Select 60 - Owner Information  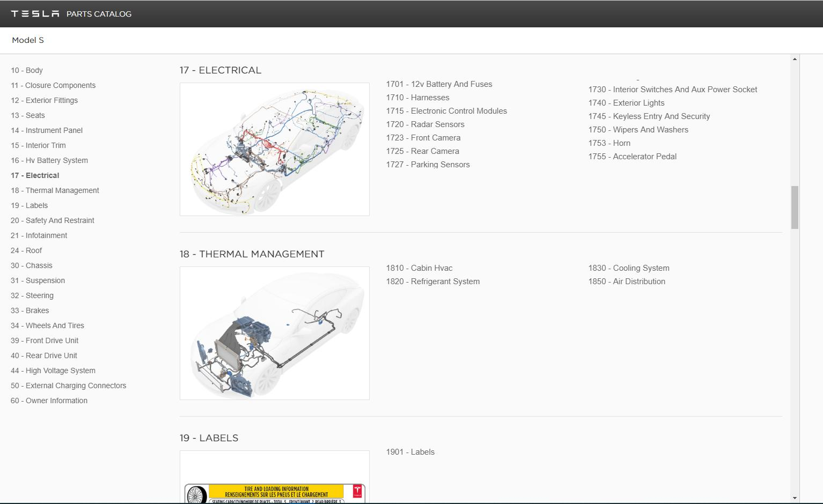[49, 401]
